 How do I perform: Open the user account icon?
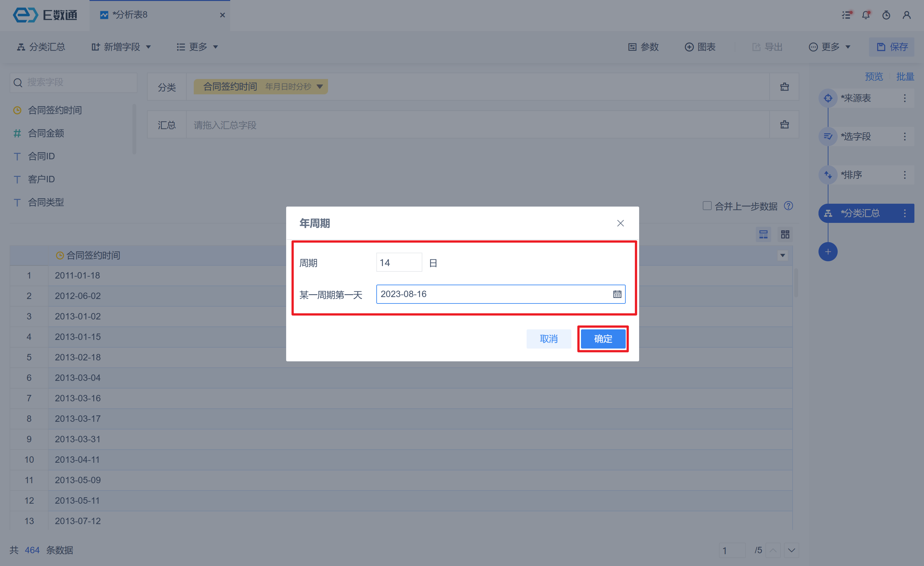coord(906,15)
